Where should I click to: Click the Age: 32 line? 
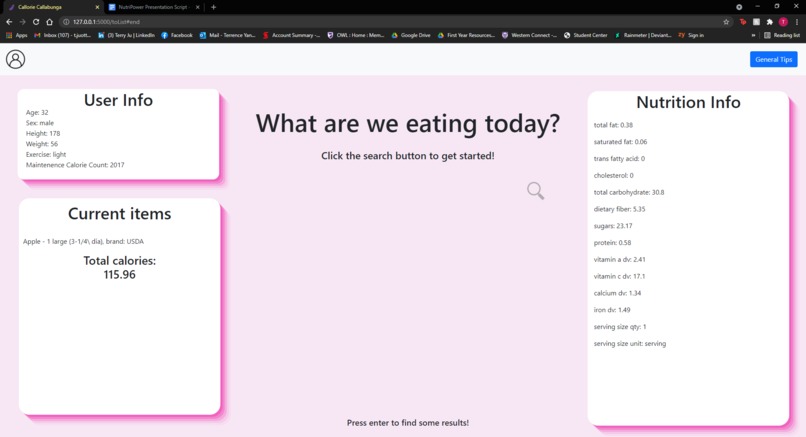(x=37, y=112)
